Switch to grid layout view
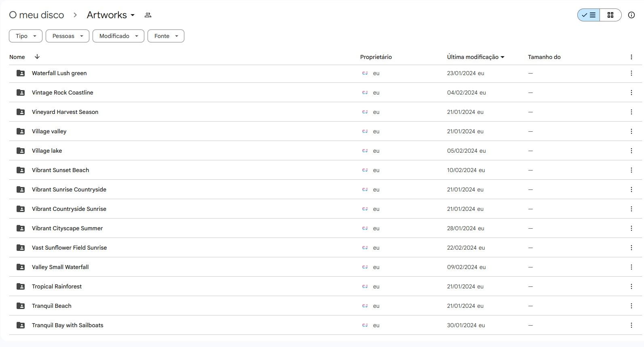The image size is (644, 347). 610,15
